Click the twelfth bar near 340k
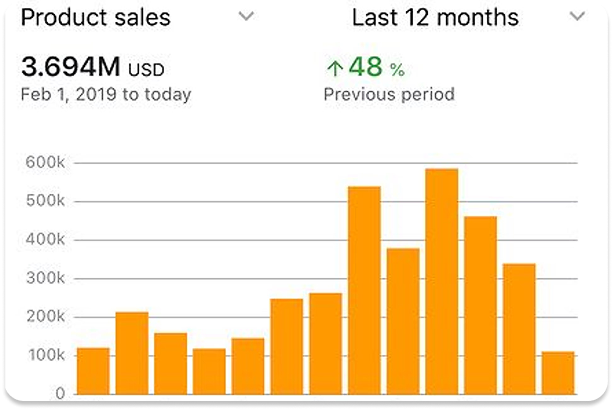 click(519, 328)
